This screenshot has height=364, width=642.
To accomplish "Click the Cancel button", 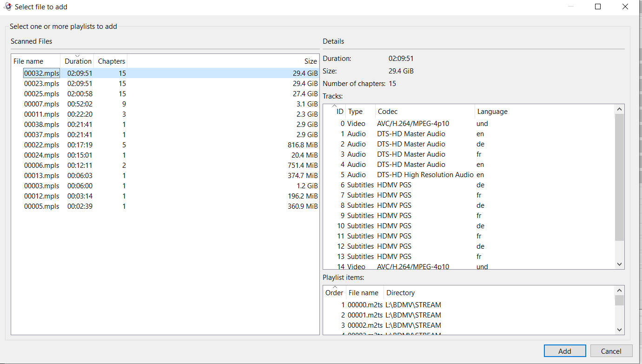I will (x=611, y=351).
